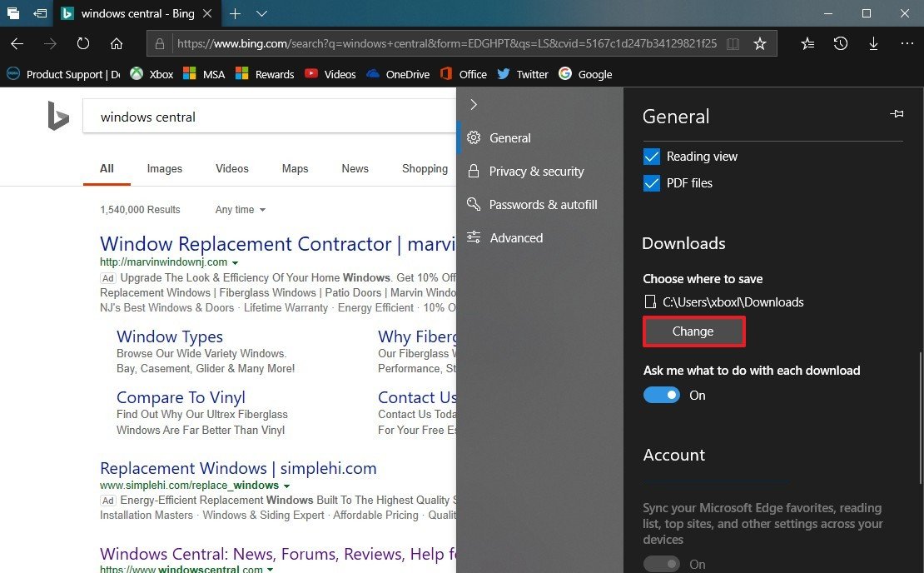Image resolution: width=924 pixels, height=573 pixels.
Task: Open Videos favorites bar shortcut
Action: [330, 74]
